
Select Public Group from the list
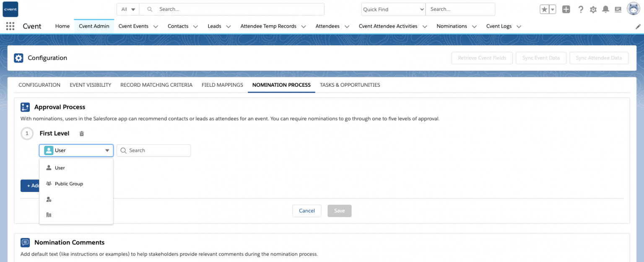coord(69,184)
